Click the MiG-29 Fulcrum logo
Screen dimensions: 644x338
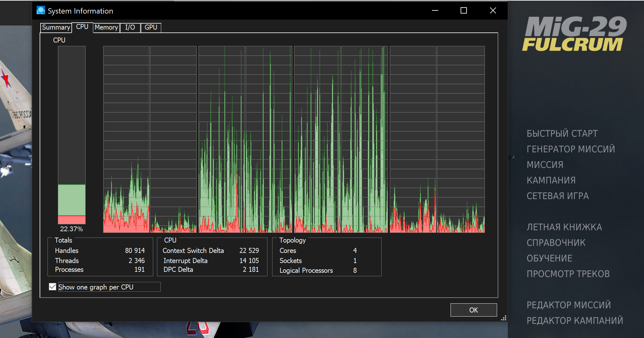tap(574, 34)
